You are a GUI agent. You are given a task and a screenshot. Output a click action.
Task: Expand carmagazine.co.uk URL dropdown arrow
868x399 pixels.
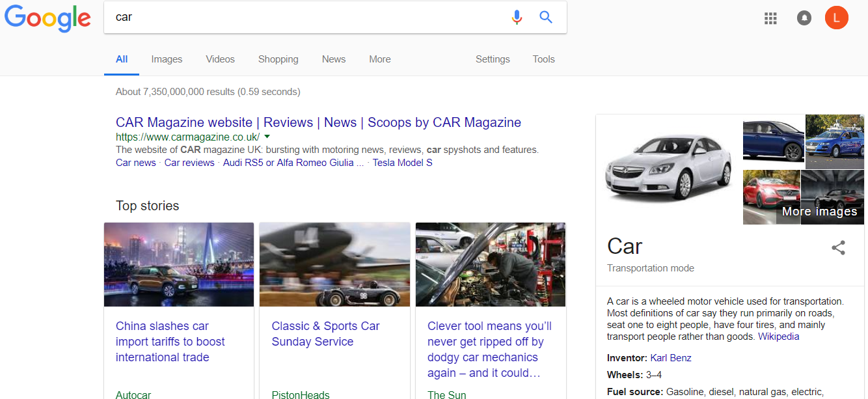click(x=267, y=137)
